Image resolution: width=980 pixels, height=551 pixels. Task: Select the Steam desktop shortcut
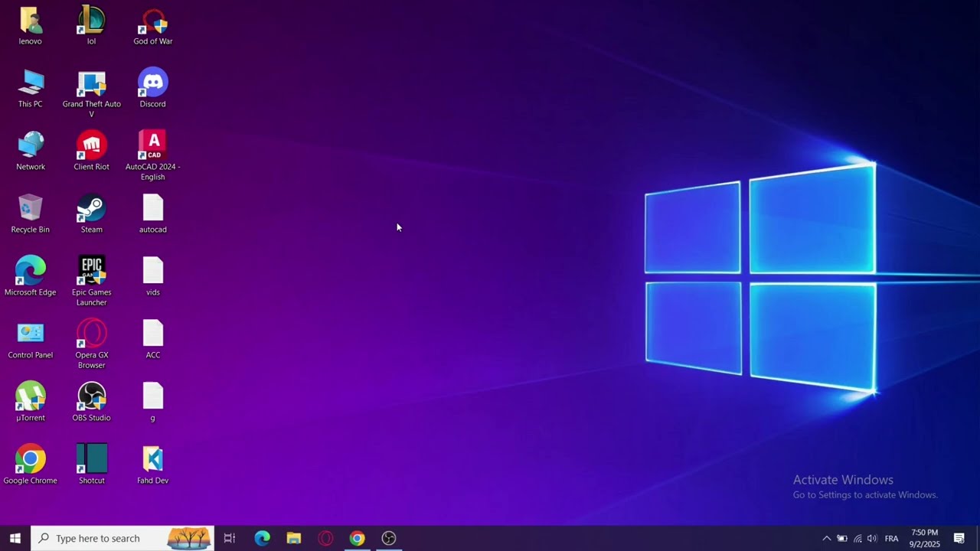click(91, 214)
